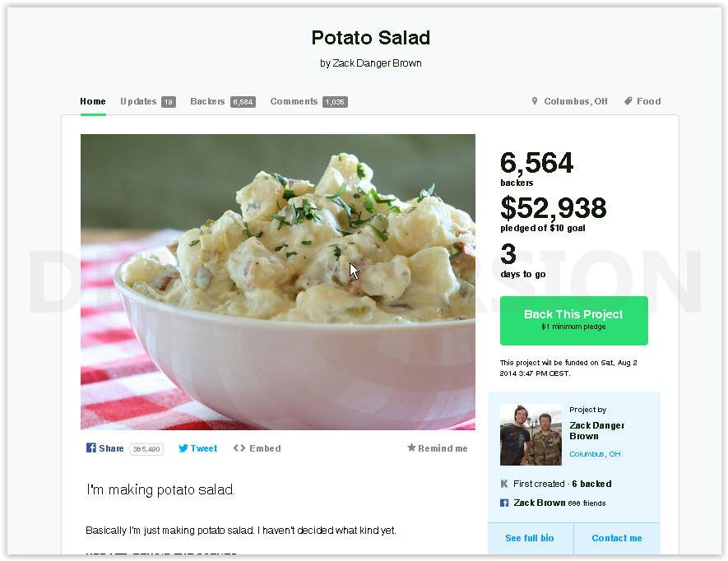728x561 pixels.
Task: Click the Zack Danger Brown creator name in sidebar
Action: click(x=597, y=430)
